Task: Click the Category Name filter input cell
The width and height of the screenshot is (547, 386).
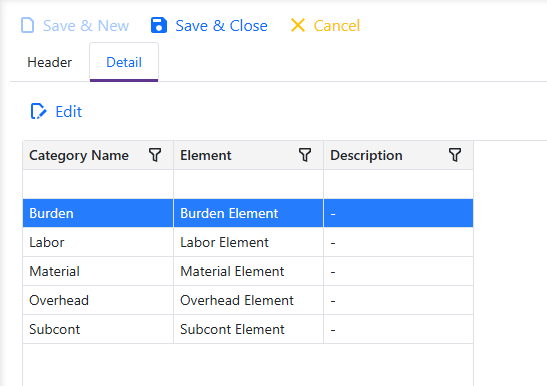Action: [98, 184]
